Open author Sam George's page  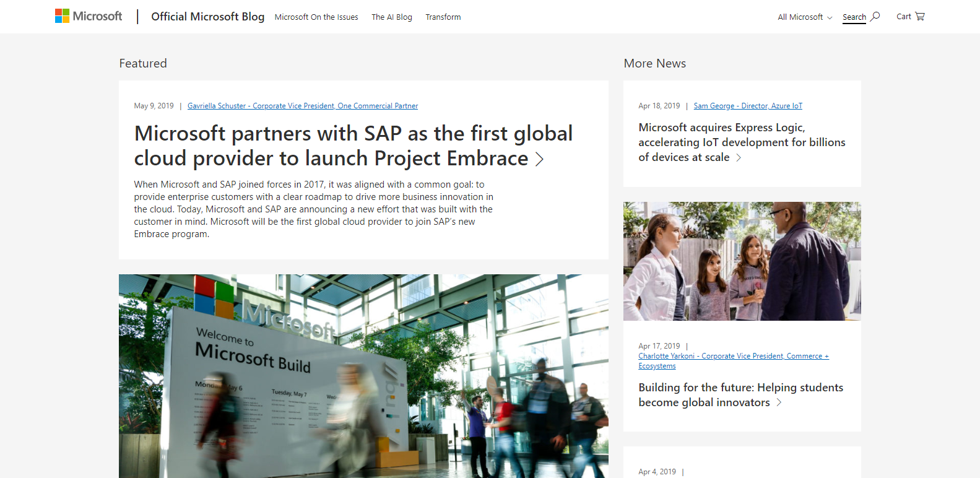point(748,106)
